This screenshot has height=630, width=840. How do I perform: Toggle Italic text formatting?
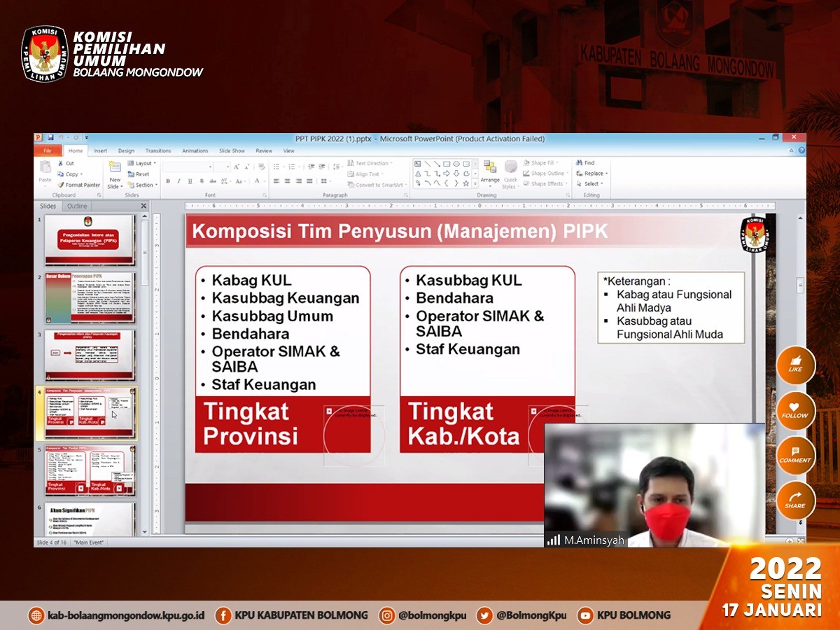[178, 181]
